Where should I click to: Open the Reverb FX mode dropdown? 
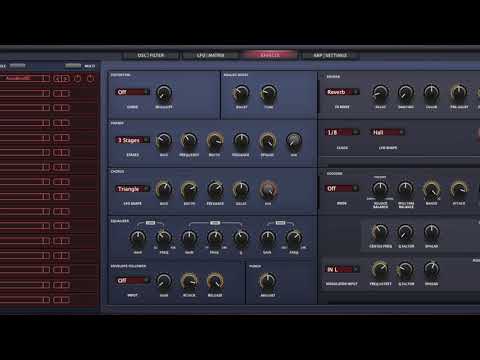(342, 92)
